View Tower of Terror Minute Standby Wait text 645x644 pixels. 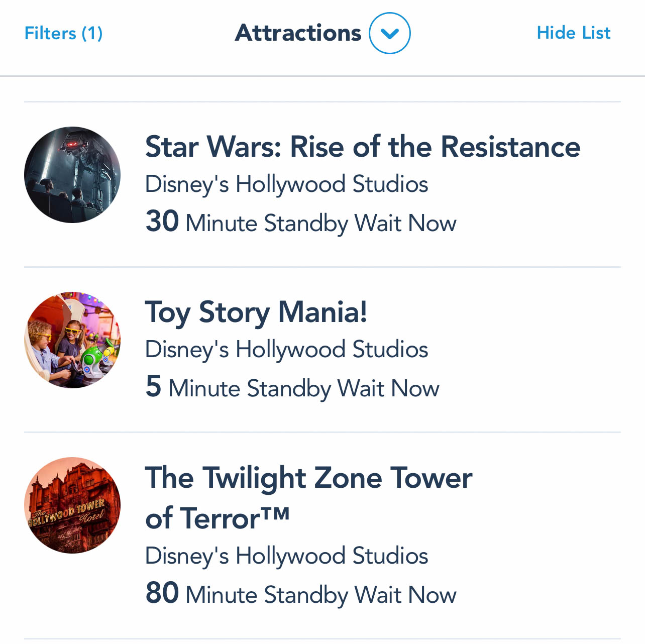[x=320, y=595]
